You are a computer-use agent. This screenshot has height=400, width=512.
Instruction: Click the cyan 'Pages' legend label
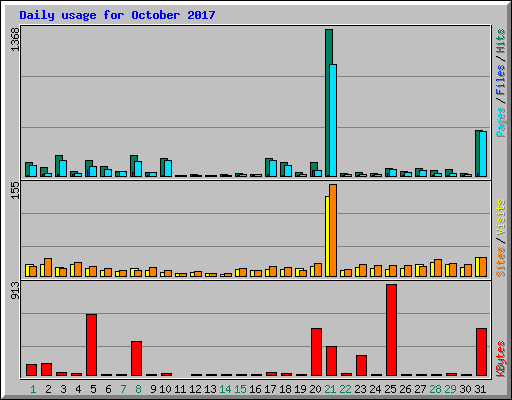click(x=501, y=122)
